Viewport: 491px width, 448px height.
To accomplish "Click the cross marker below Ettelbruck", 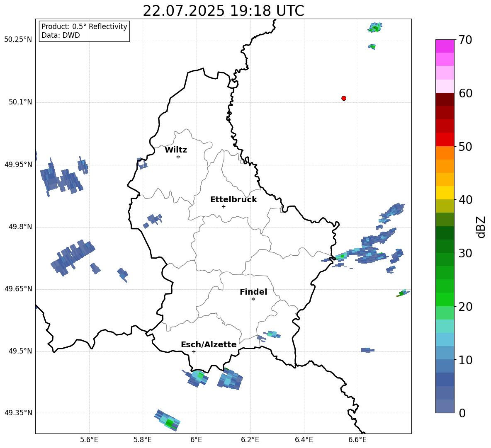I will (224, 206).
